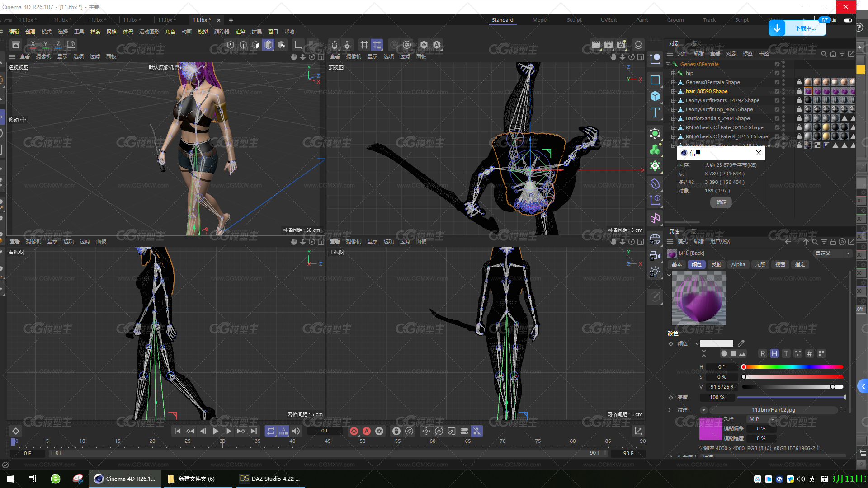Viewport: 868px width, 488px height.
Task: Open the MIP sampling dropdown
Action: (x=761, y=419)
